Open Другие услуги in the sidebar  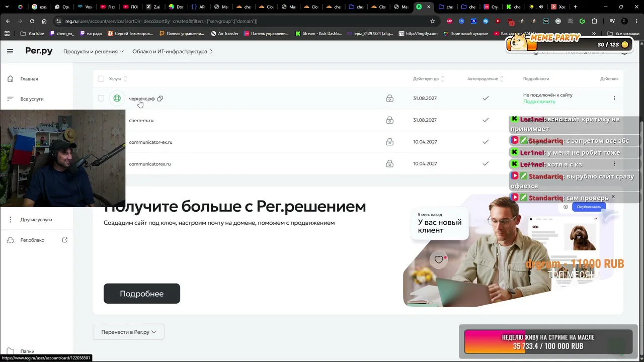36,220
